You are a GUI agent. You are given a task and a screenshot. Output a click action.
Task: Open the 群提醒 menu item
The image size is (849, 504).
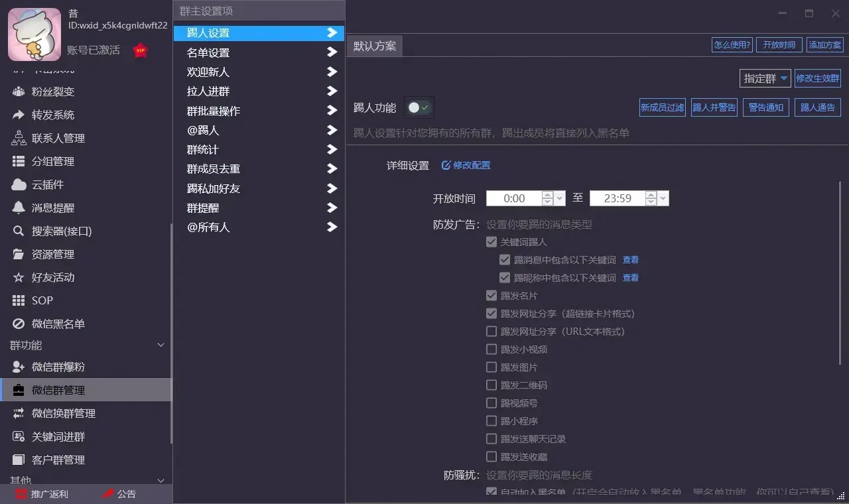point(259,208)
